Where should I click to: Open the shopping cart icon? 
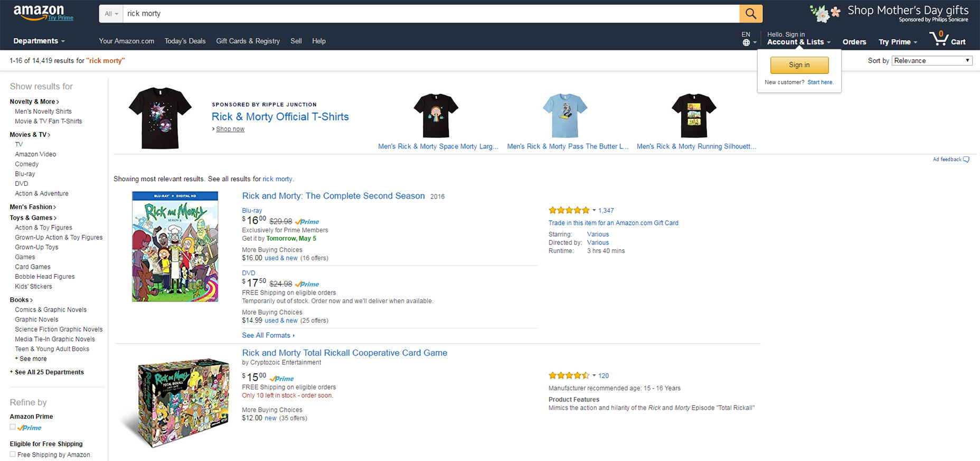[x=940, y=39]
